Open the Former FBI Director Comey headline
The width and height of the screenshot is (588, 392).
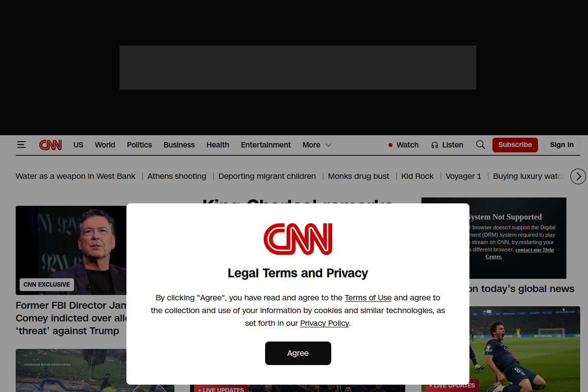point(72,318)
